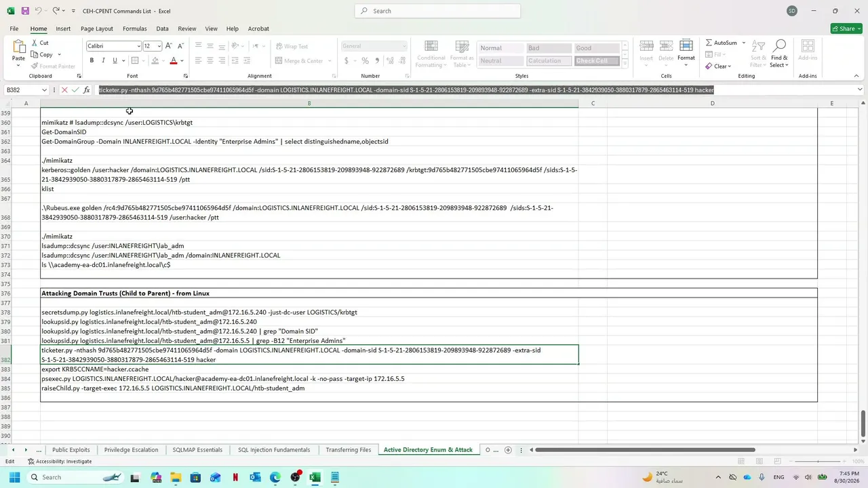Expand the Copy options arrow
This screenshot has height=488, width=868.
pyautogui.click(x=59, y=55)
